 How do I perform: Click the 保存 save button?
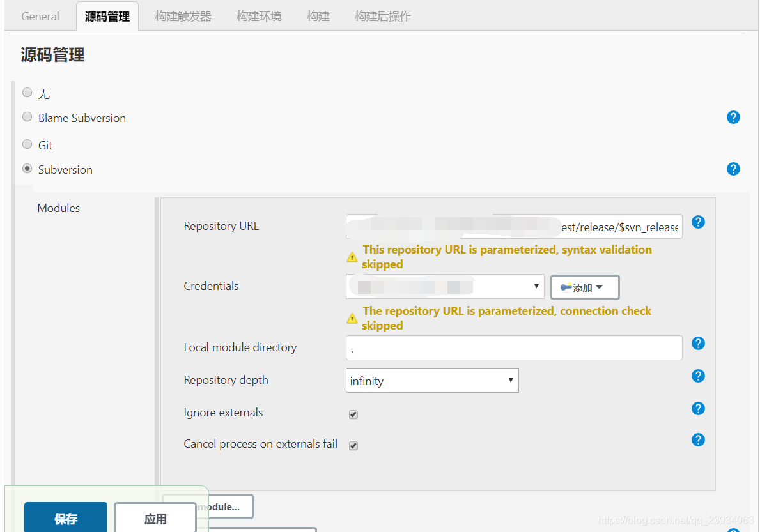[66, 517]
